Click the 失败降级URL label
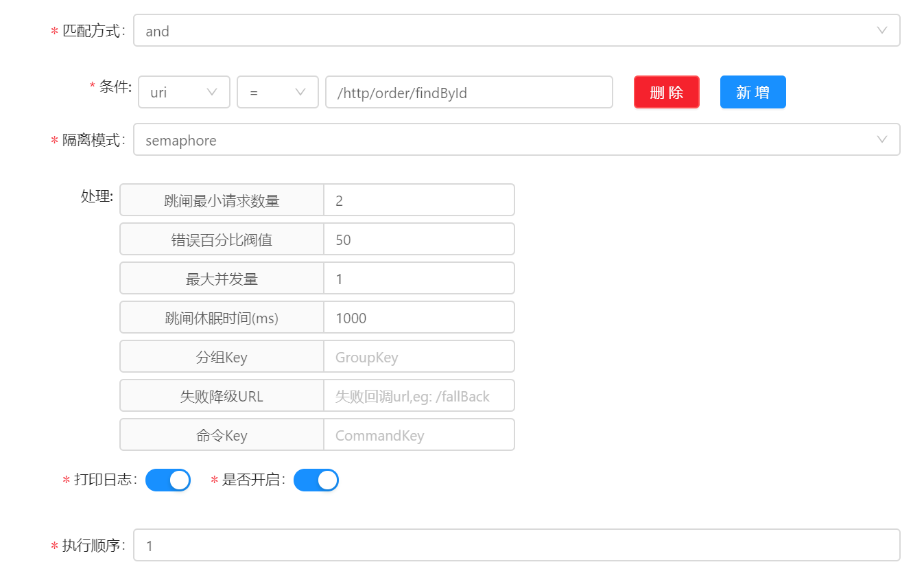The height and width of the screenshot is (582, 924). [x=222, y=396]
